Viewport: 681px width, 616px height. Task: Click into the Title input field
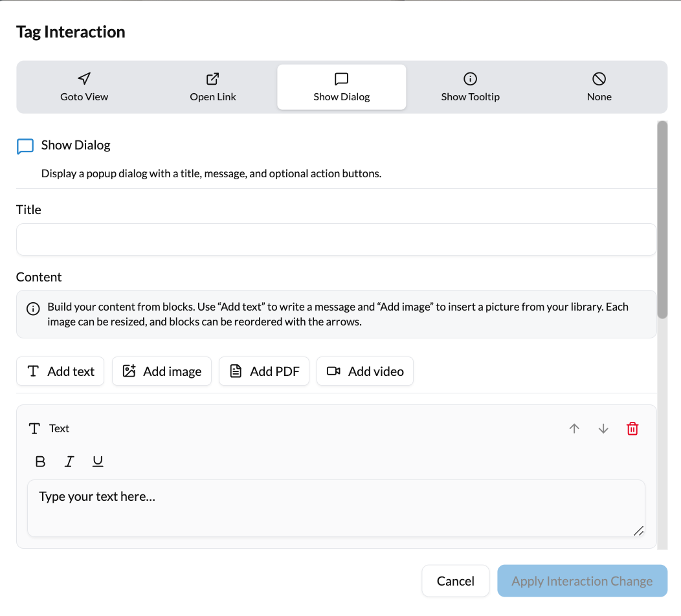coord(336,239)
